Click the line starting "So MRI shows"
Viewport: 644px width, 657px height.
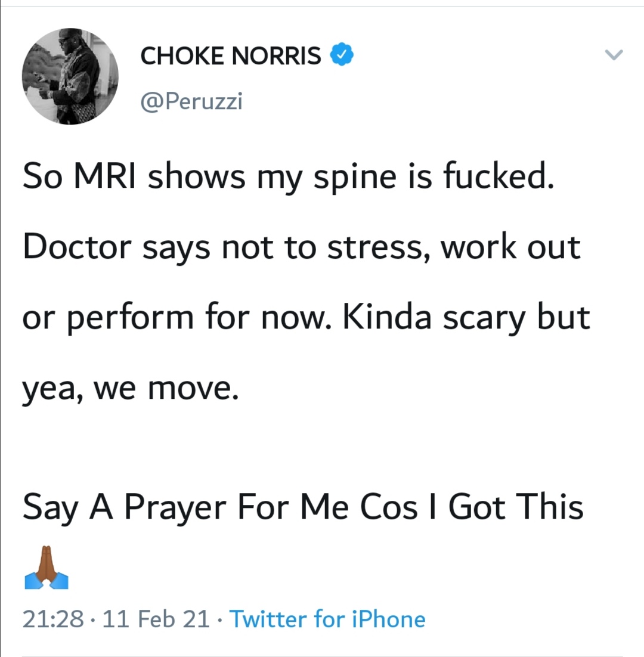click(x=289, y=178)
